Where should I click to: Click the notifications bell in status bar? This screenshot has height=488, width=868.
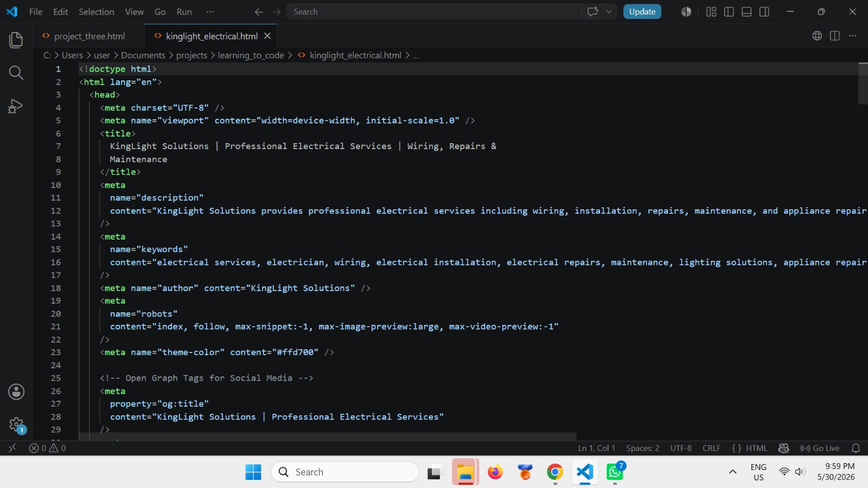(x=856, y=448)
